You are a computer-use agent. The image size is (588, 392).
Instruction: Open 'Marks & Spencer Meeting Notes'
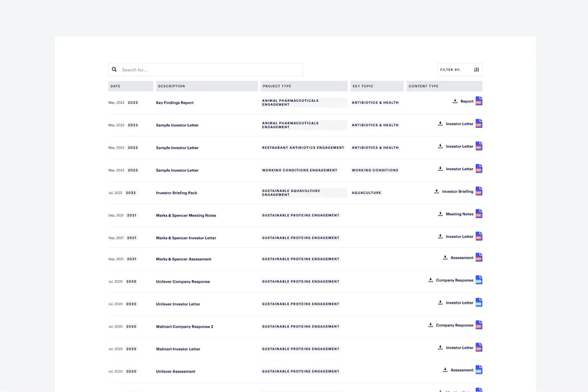click(186, 215)
